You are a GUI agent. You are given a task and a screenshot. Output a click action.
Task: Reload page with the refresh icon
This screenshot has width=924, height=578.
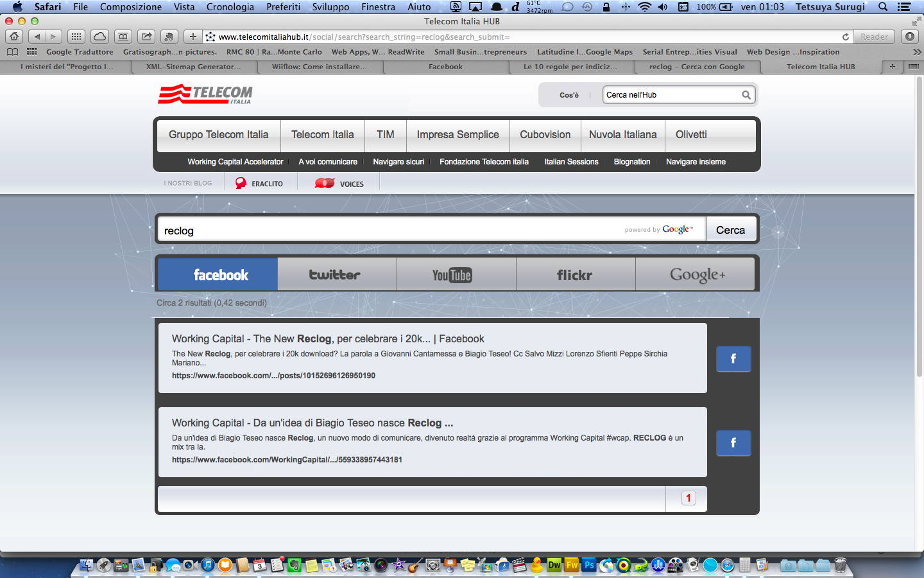846,37
